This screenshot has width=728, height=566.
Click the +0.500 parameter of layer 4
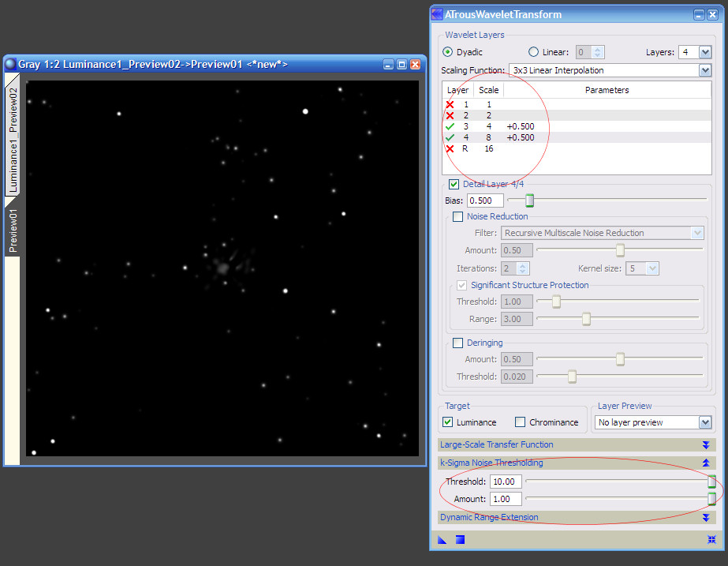point(521,137)
